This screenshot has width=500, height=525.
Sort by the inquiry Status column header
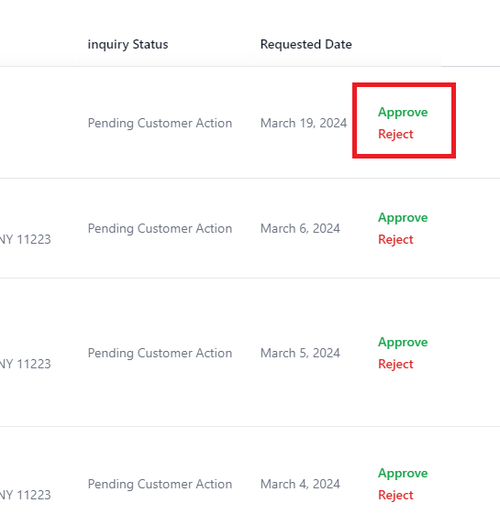128,44
